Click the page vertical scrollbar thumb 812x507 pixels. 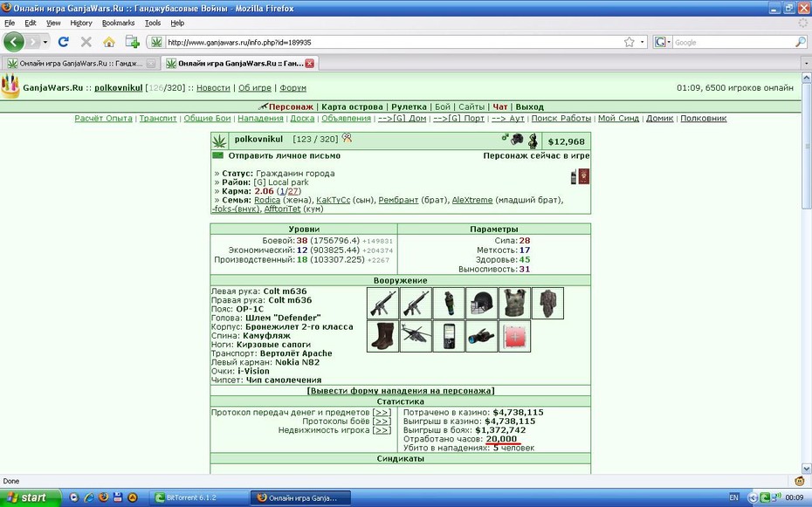(x=806, y=146)
